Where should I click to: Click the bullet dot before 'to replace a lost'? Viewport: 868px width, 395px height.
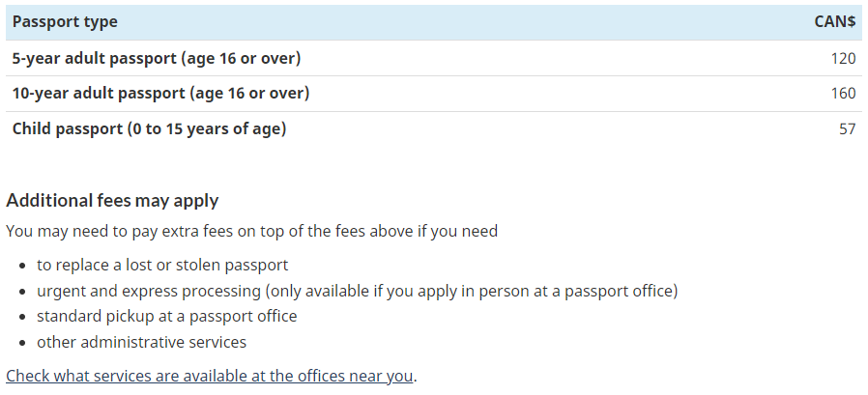pyautogui.click(x=22, y=267)
